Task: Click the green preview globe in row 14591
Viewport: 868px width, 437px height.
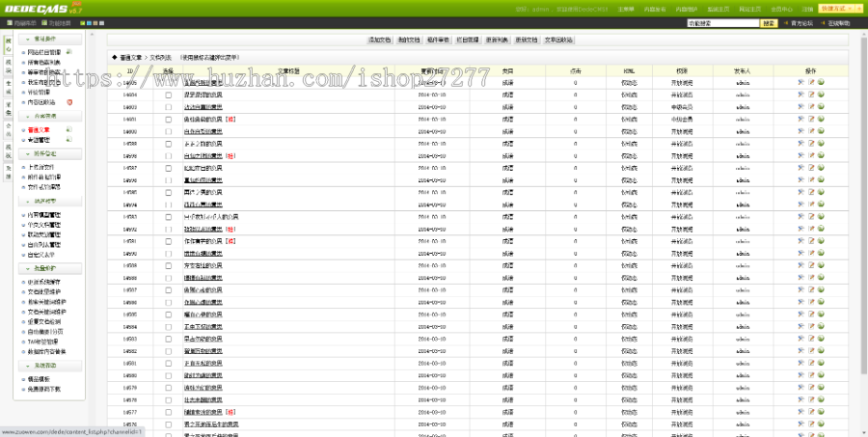Action: (821, 240)
